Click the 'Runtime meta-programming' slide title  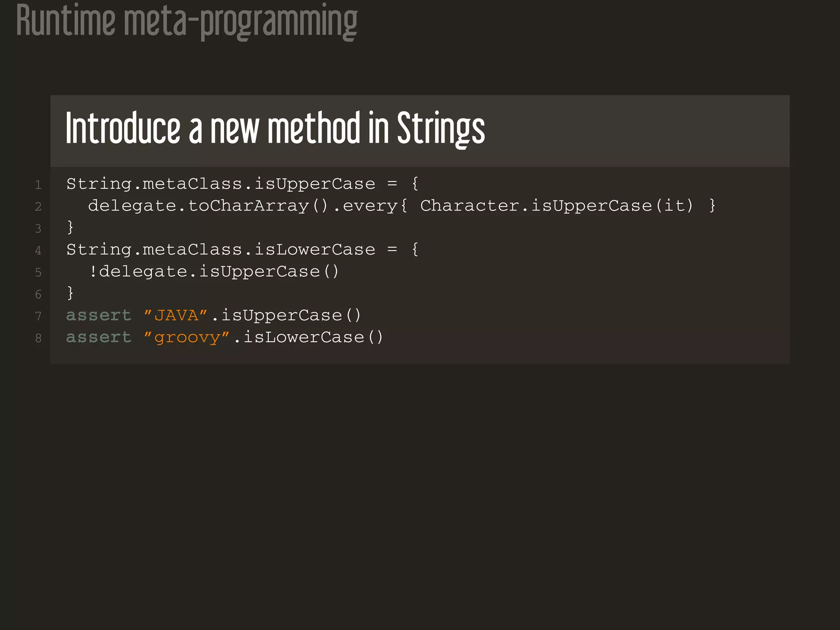pyautogui.click(x=187, y=21)
